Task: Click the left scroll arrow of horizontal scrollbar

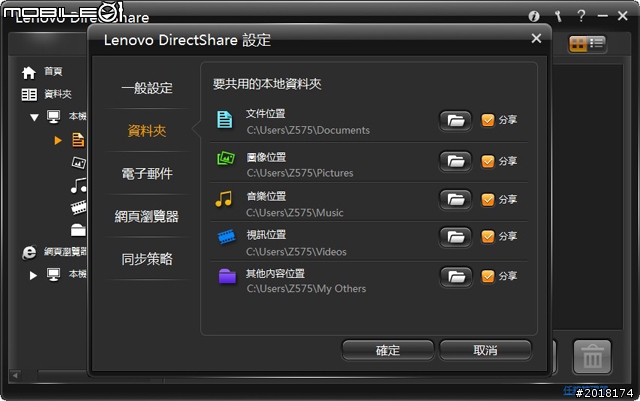Action: (16, 375)
